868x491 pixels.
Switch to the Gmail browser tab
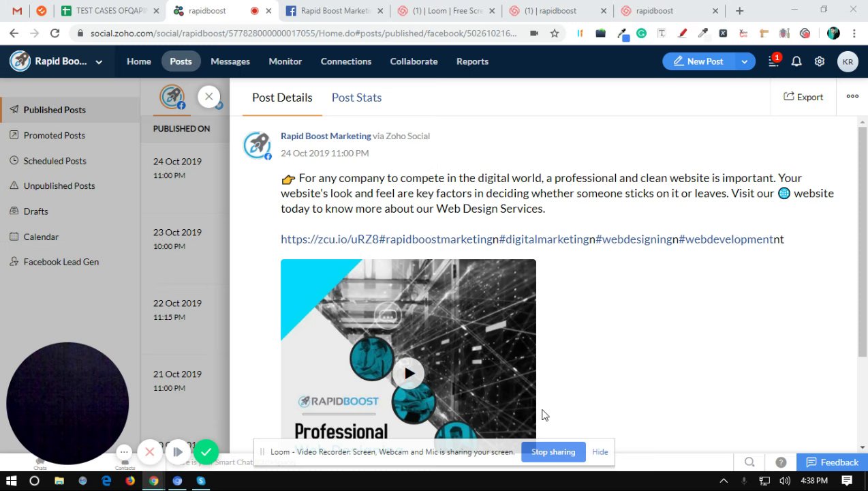[17, 11]
